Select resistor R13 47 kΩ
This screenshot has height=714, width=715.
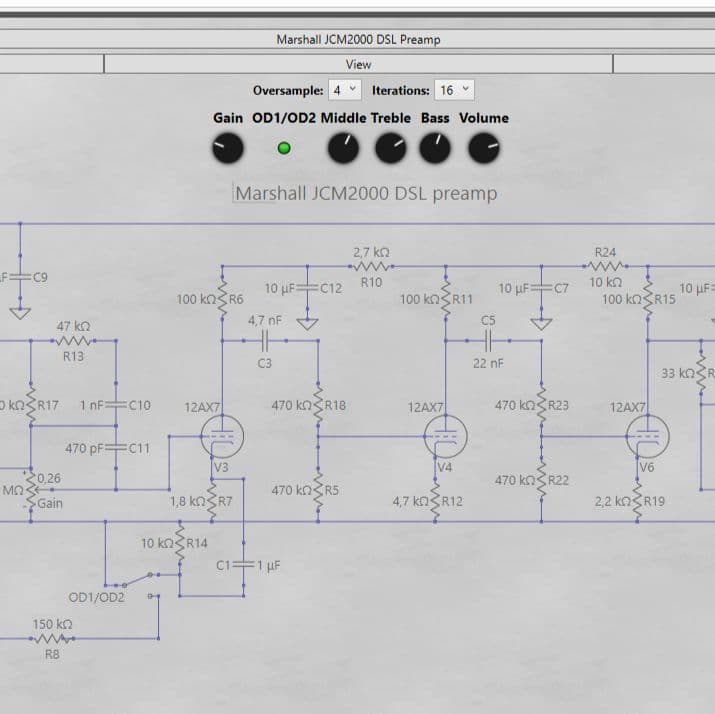73,341
